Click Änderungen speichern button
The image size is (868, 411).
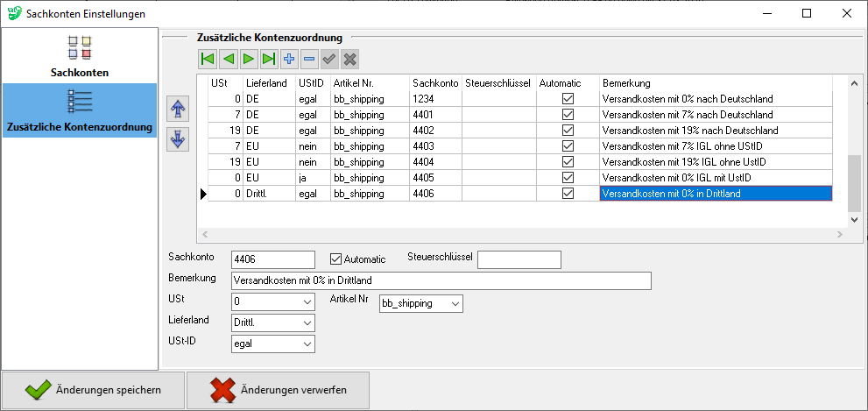(x=93, y=391)
